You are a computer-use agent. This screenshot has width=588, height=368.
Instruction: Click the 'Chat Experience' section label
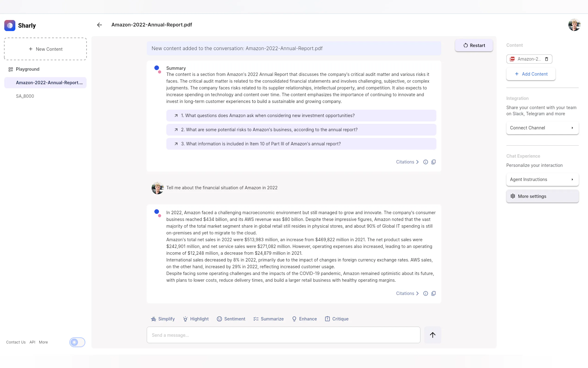pos(523,156)
